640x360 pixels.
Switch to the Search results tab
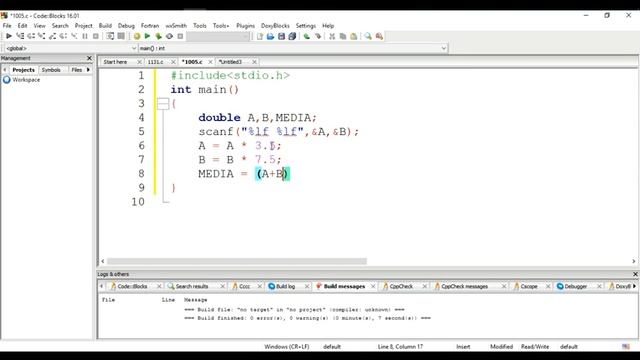click(192, 287)
